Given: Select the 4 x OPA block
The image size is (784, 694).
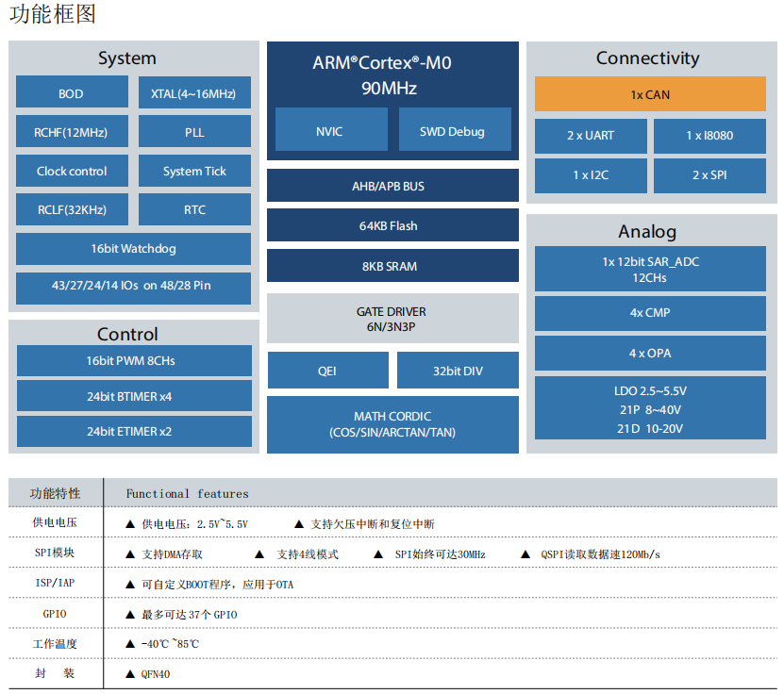Looking at the screenshot, I should click(x=650, y=354).
